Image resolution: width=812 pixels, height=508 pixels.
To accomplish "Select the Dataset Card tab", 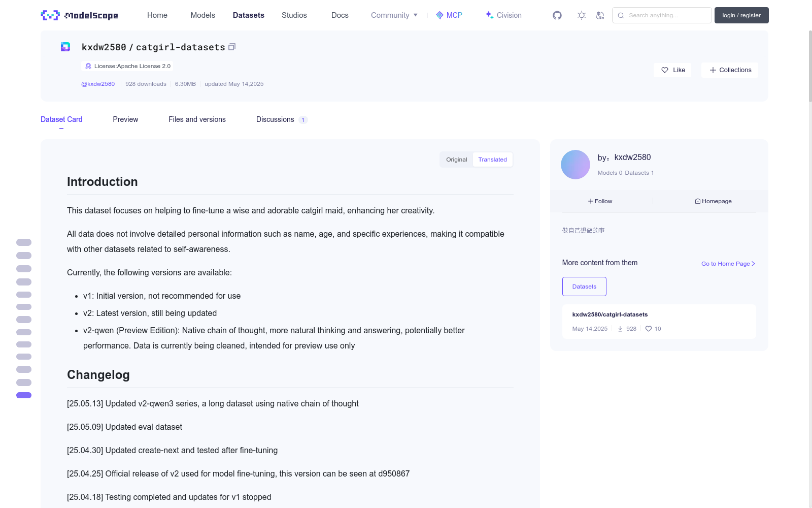I will (x=61, y=119).
